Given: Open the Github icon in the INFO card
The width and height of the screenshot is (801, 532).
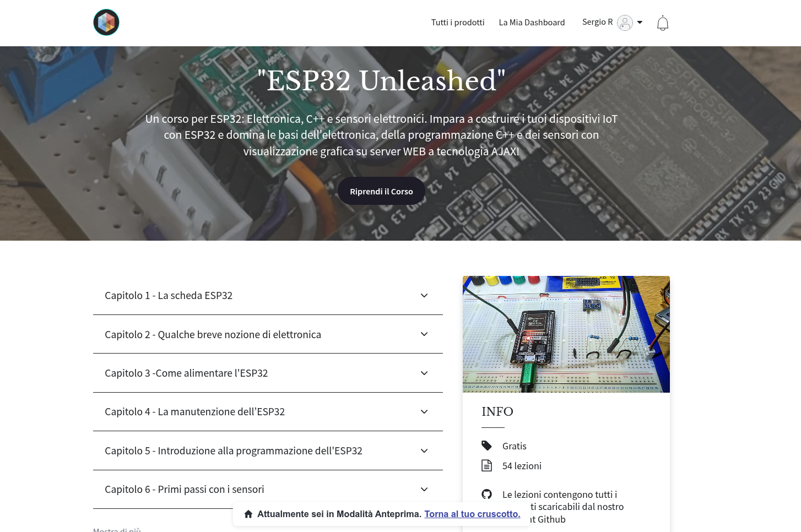Looking at the screenshot, I should [487, 494].
